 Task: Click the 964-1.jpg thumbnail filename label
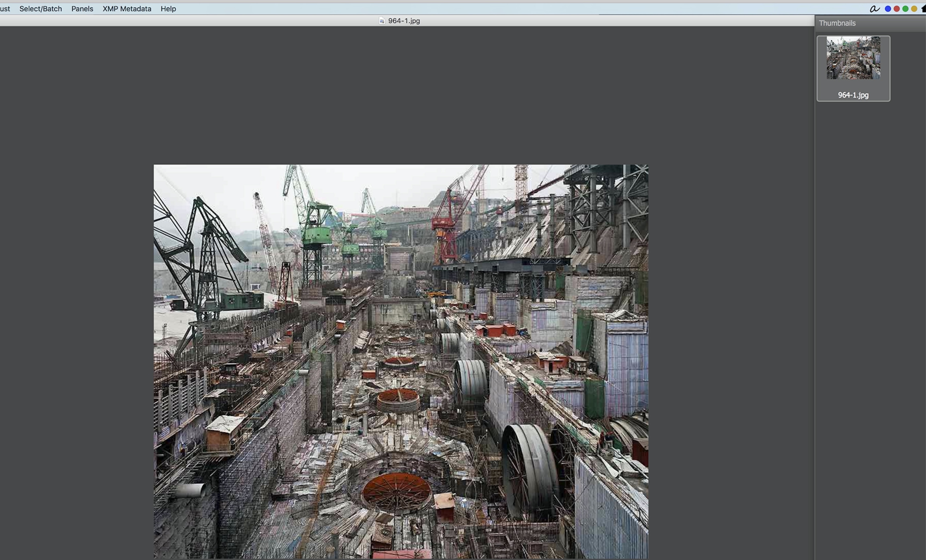point(853,95)
